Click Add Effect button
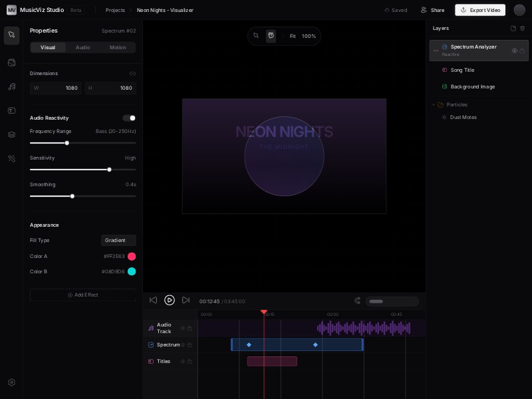 [x=82, y=295]
